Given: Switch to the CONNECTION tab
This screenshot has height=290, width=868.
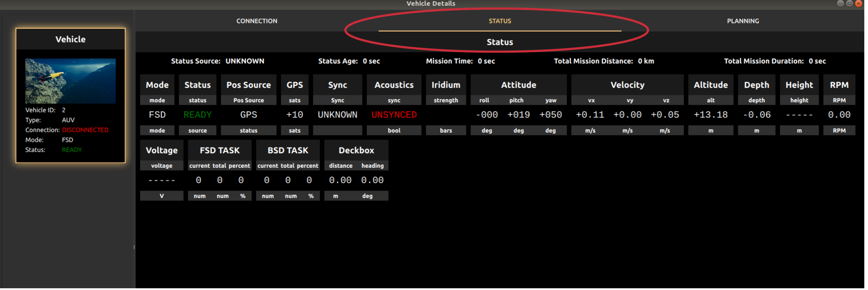Looking at the screenshot, I should point(257,21).
